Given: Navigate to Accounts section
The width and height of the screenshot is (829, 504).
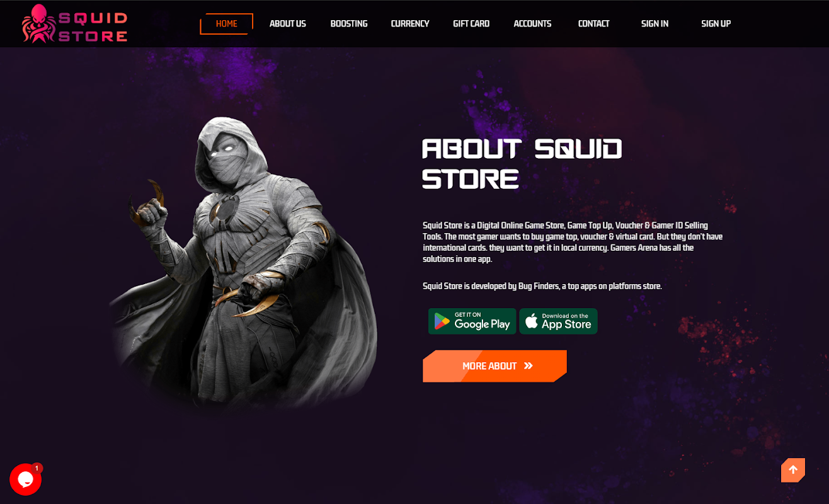Looking at the screenshot, I should 532,24.
